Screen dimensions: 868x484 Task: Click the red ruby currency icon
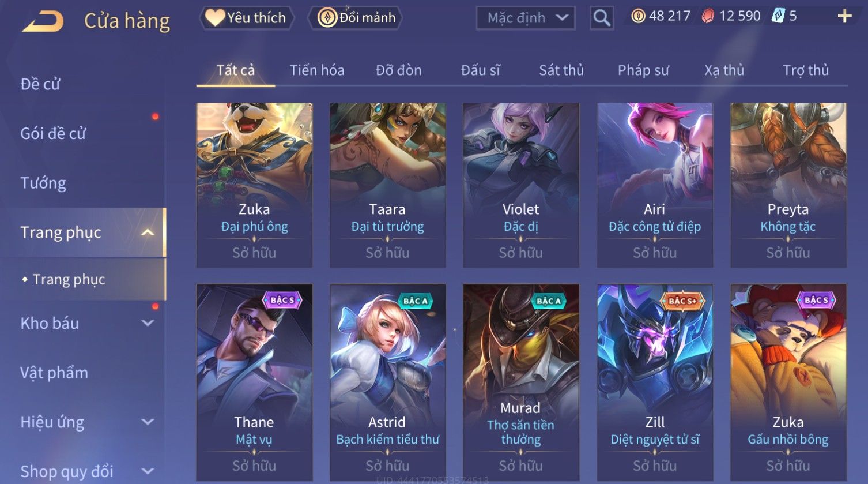pos(708,16)
